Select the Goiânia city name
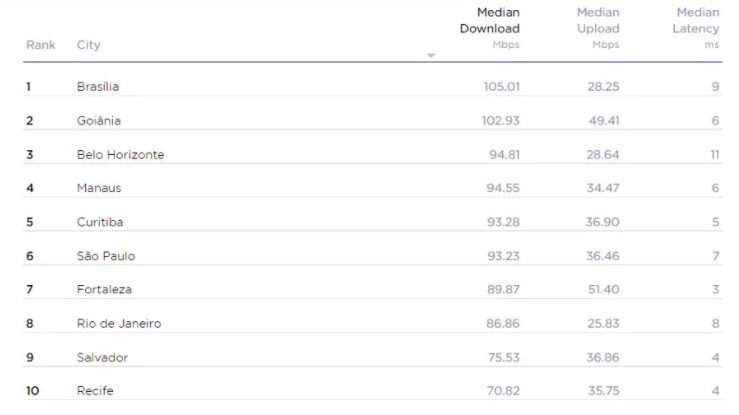Viewport: 739px width, 415px height. click(x=98, y=121)
